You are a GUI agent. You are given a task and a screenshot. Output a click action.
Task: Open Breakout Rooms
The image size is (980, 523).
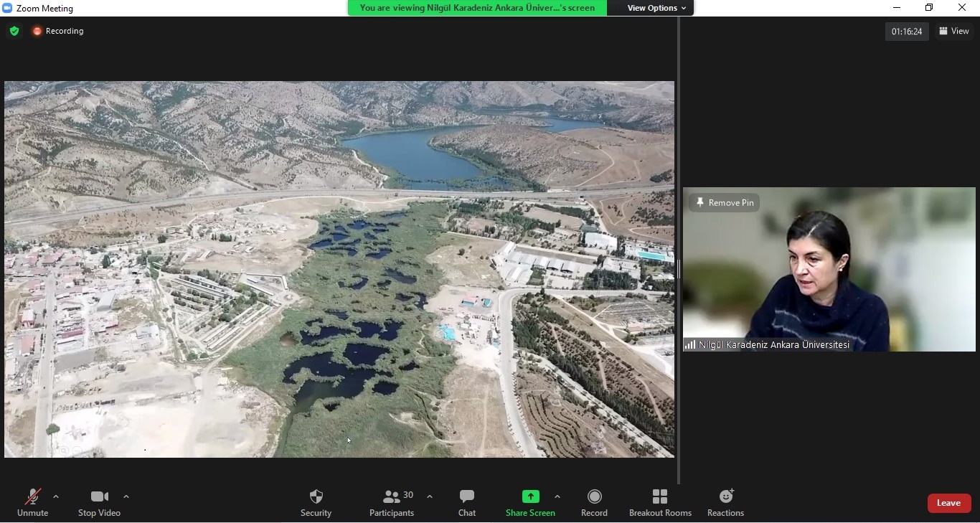pos(660,502)
